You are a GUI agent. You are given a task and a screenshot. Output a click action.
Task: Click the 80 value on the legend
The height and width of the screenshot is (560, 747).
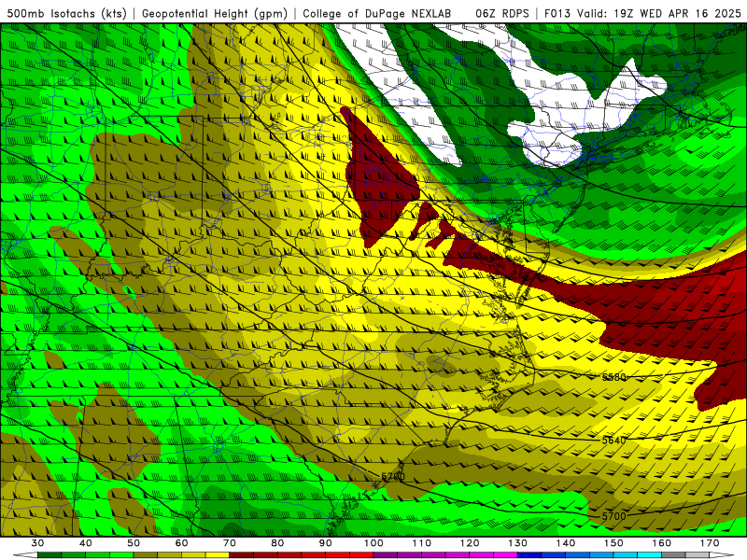277,543
